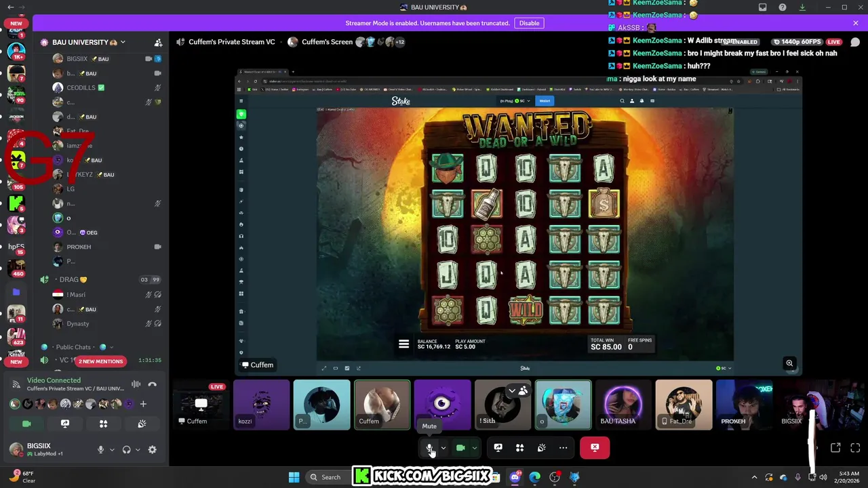
Task: Toggle deafen headphones in user panel
Action: [126, 449]
